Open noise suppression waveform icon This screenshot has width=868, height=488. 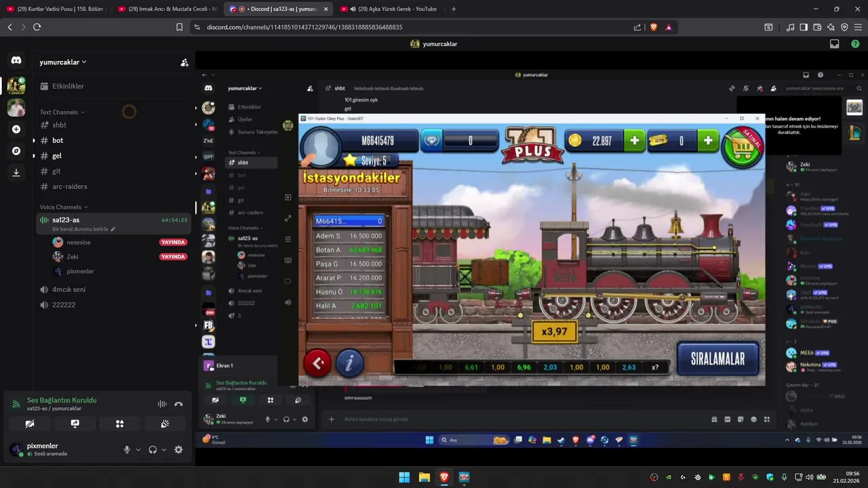pos(162,404)
